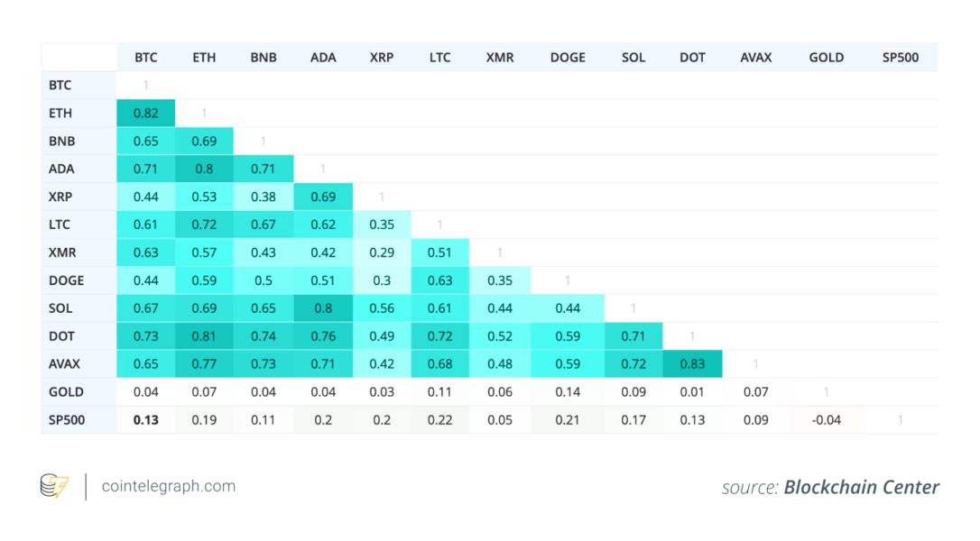Open the cointelegraph.com link
Screen dimensions: 980x541
(169, 487)
